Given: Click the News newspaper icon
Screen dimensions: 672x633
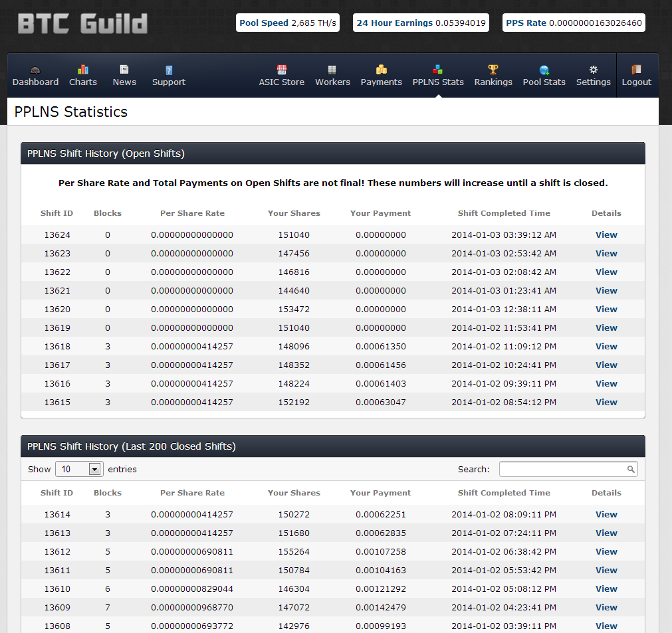Looking at the screenshot, I should click(x=124, y=69).
